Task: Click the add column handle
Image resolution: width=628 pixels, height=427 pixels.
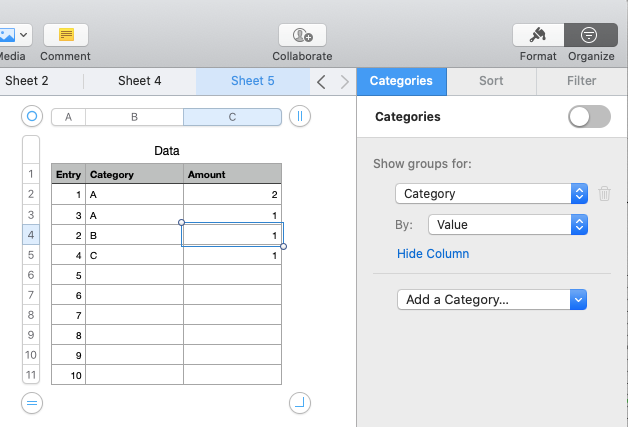Action: (298, 117)
